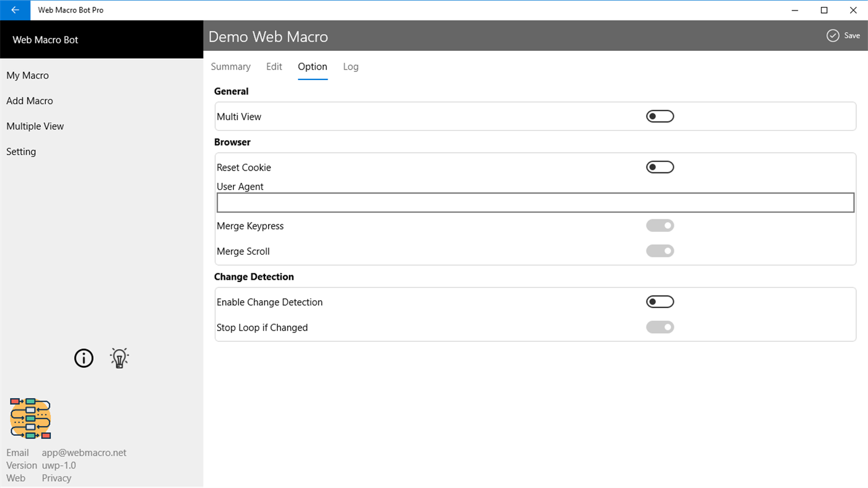Open the tips lightbulb icon
The height and width of the screenshot is (488, 868).
(x=119, y=358)
